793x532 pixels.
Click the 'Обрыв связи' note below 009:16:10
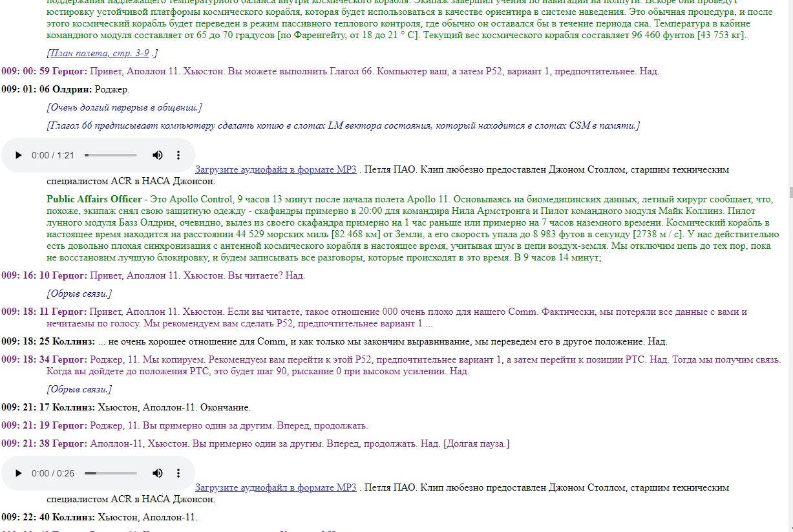point(79,293)
